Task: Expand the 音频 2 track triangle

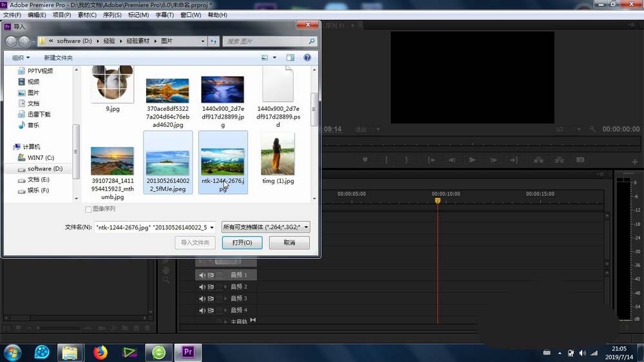Action: click(225, 287)
